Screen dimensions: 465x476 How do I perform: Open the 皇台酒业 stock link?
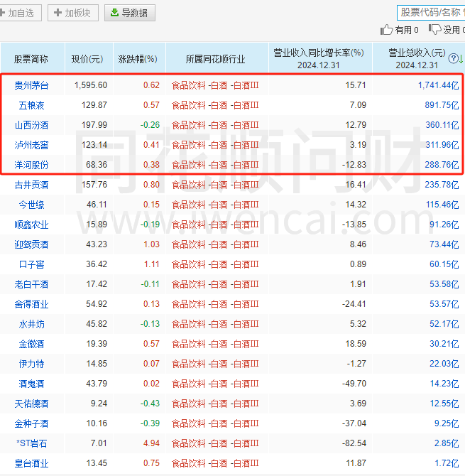click(31, 463)
